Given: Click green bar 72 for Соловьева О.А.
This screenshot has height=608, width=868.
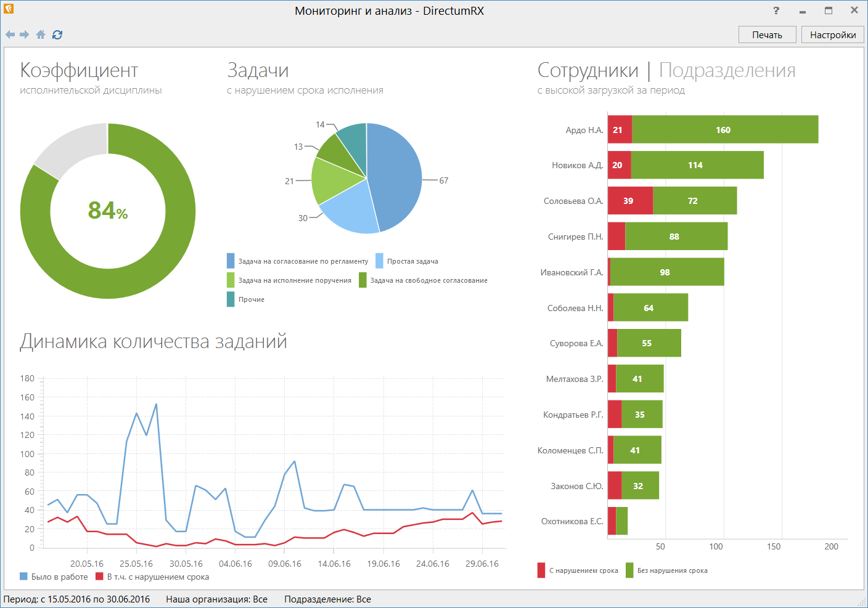Looking at the screenshot, I should (x=695, y=201).
